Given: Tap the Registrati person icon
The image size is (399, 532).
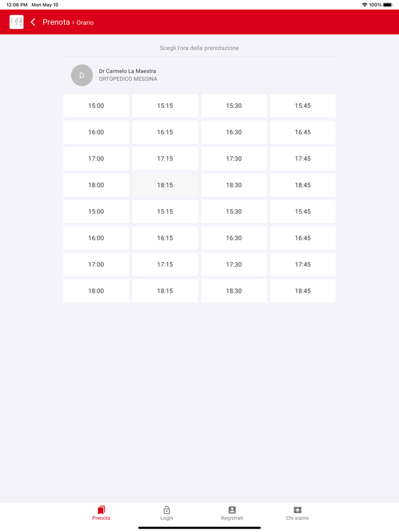Looking at the screenshot, I should (x=232, y=510).
